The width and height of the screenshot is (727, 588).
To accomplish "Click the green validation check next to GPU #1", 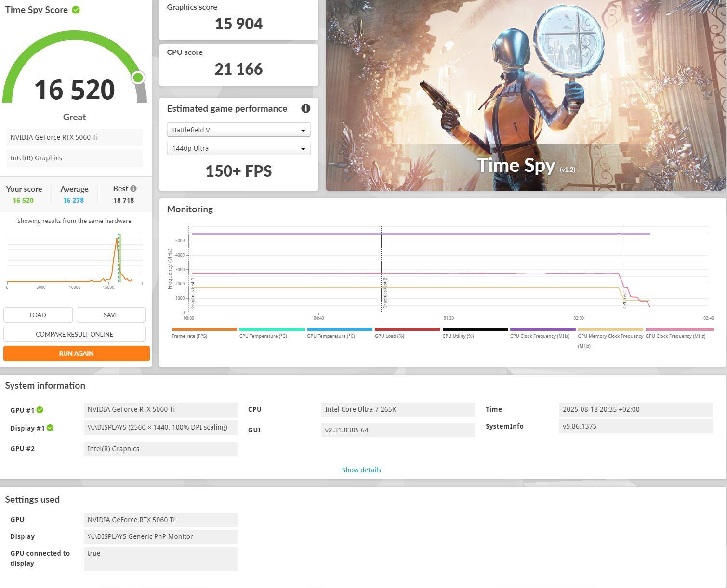I will 40,410.
